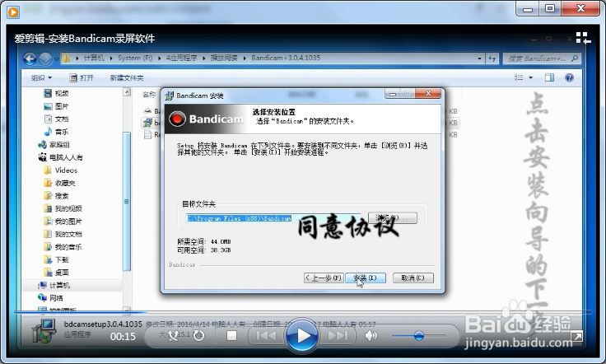Open recent pages dropdown beside Forward arrow
Screen dimensions: 606x364
57,59
